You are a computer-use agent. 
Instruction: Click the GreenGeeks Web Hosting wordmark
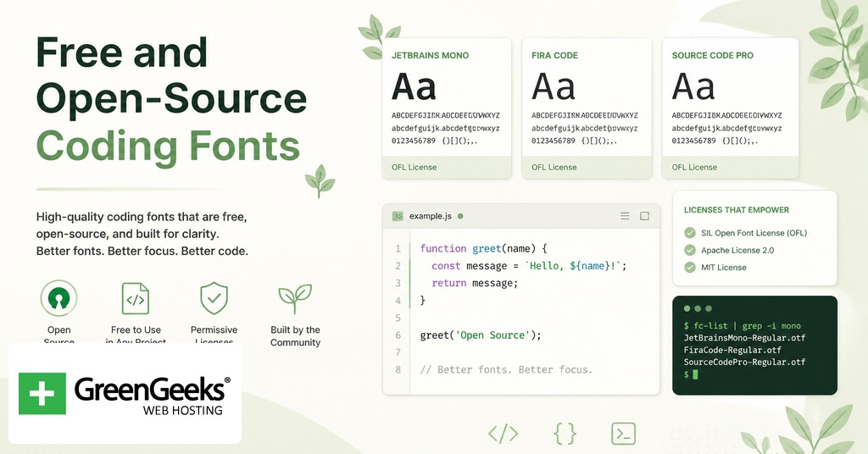pyautogui.click(x=153, y=396)
